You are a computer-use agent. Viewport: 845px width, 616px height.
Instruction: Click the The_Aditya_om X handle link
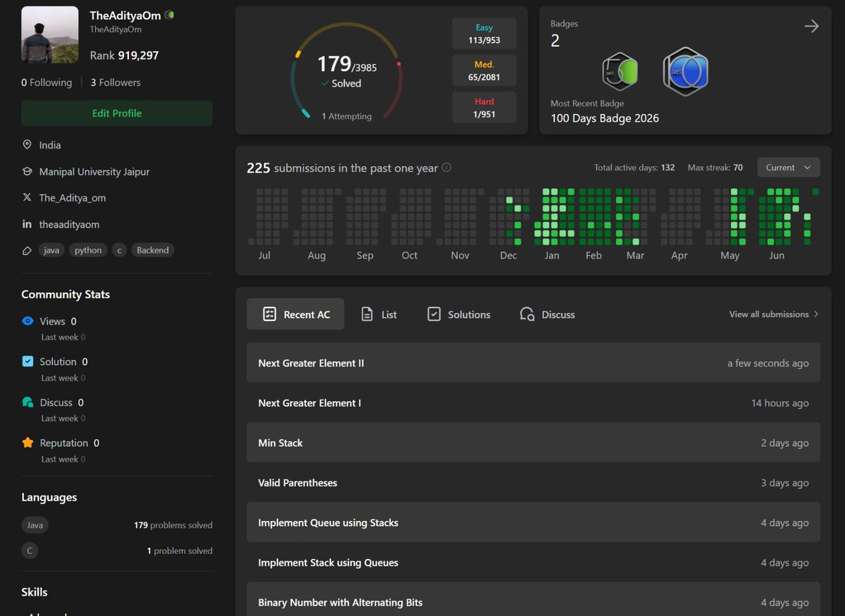pyautogui.click(x=73, y=198)
